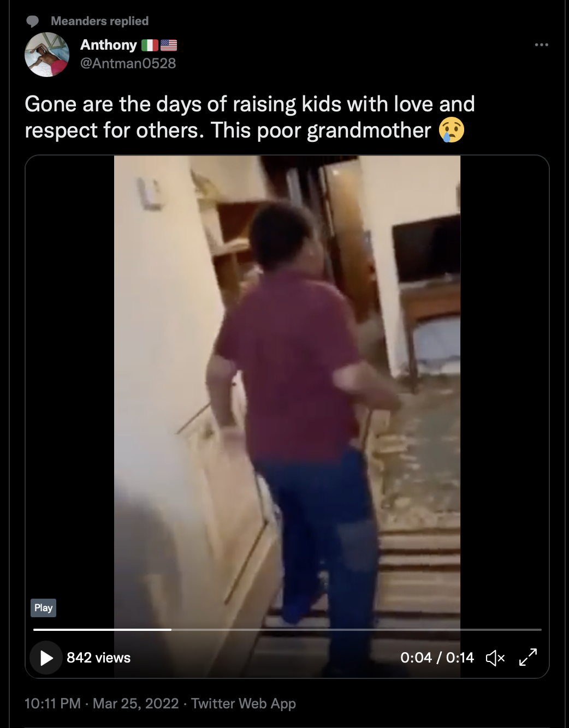569x728 pixels.
Task: Click the tweet text about raising kids
Action: tap(250, 117)
